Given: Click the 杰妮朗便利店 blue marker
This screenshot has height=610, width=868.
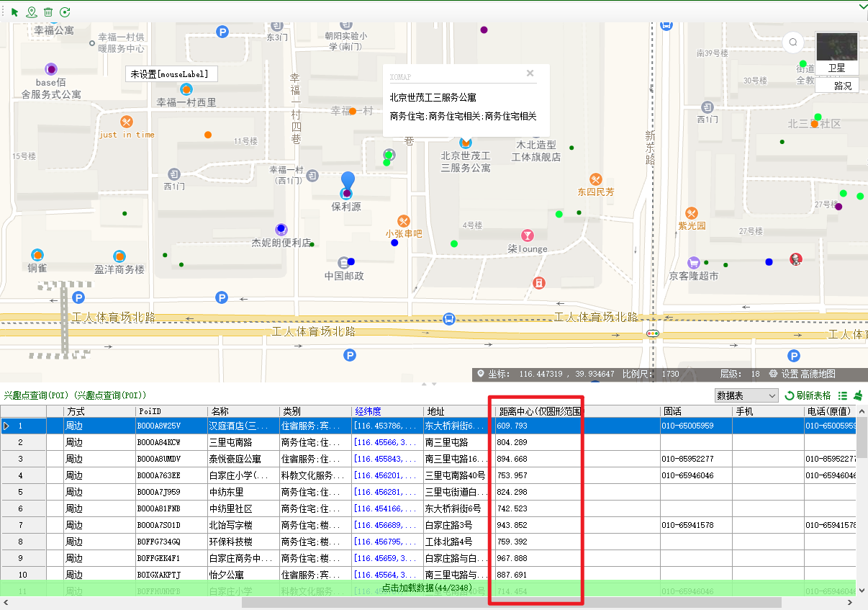Looking at the screenshot, I should click(281, 230).
